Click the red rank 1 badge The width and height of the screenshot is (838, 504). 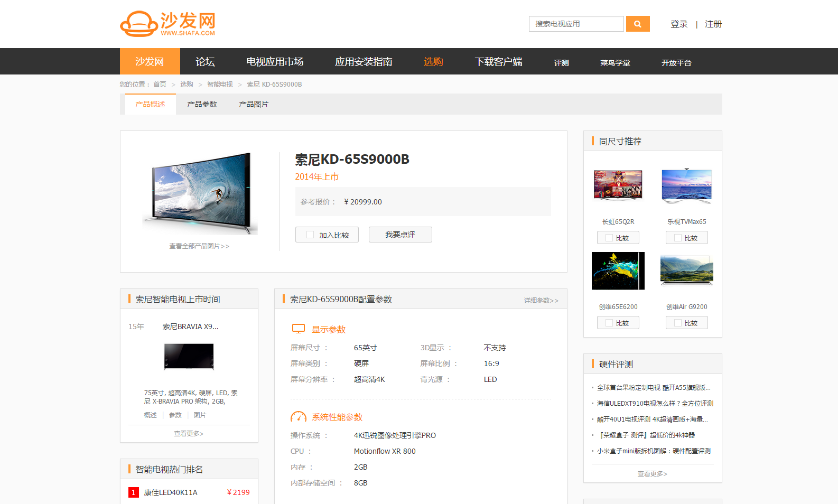tap(134, 492)
